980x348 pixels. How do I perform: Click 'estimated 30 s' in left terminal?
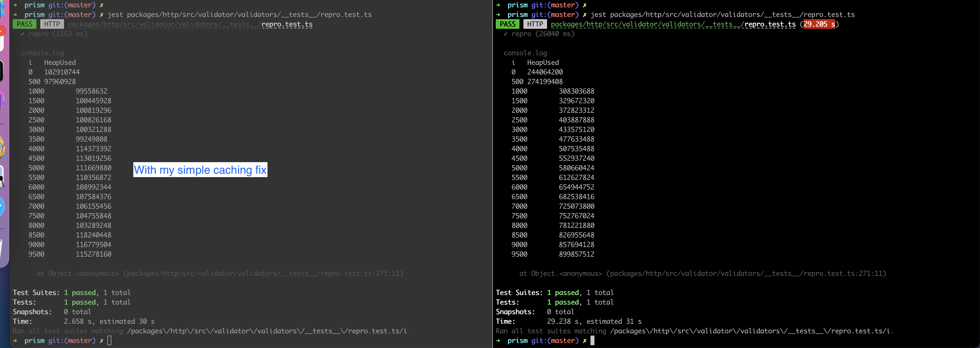(x=127, y=321)
